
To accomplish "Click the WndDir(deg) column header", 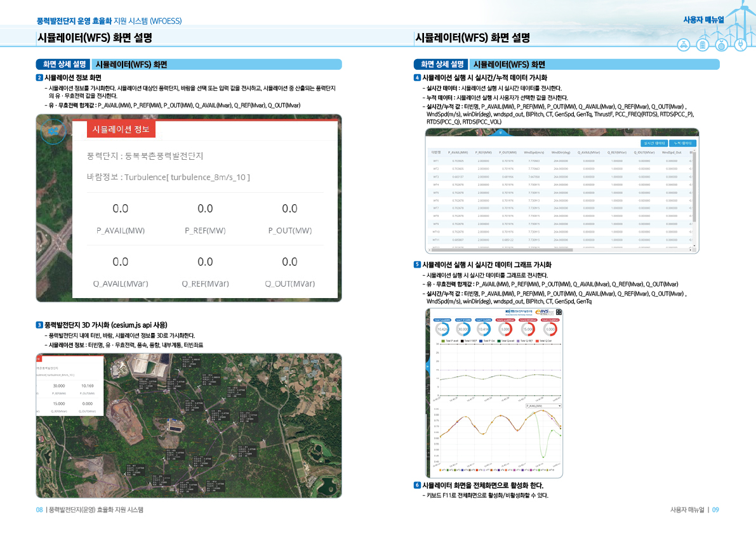I will [x=560, y=152].
